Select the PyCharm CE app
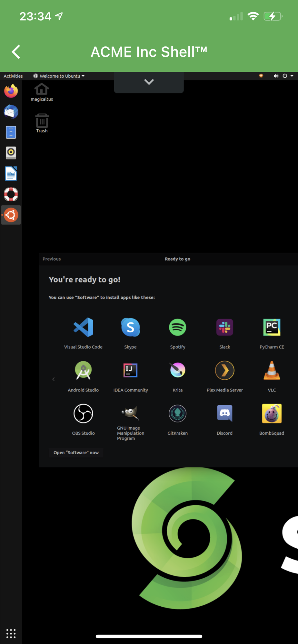298x644 pixels. [x=272, y=333]
